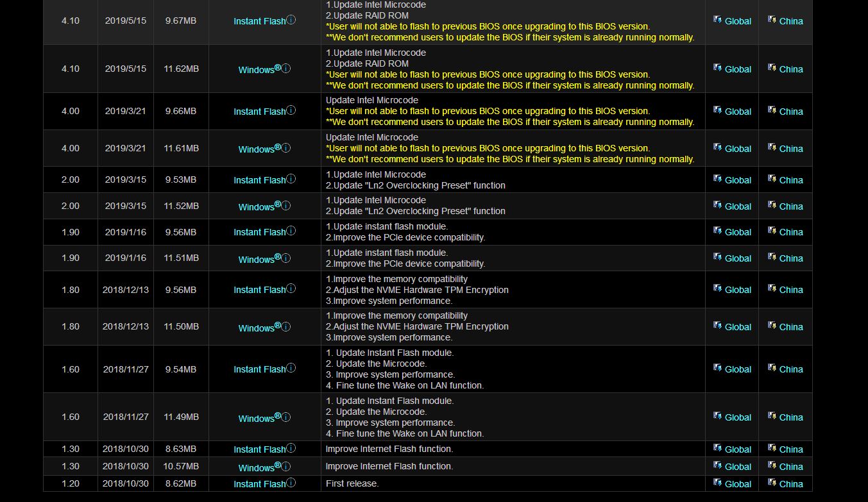
Task: Select the '11.62MB' file size cell
Action: (181, 69)
